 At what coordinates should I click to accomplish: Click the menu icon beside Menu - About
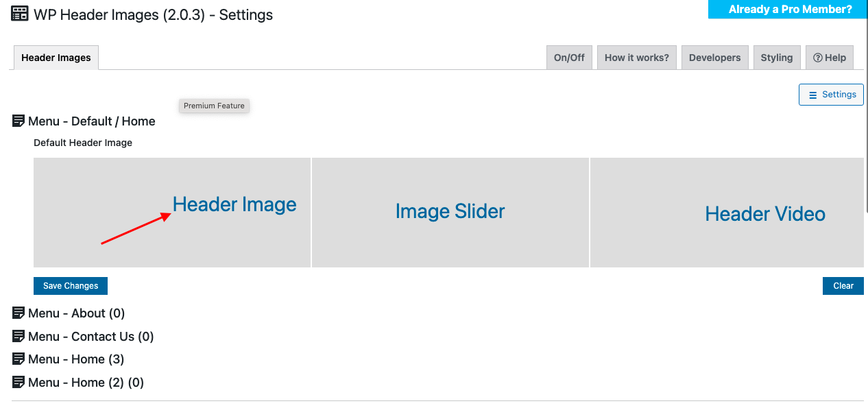[18, 313]
